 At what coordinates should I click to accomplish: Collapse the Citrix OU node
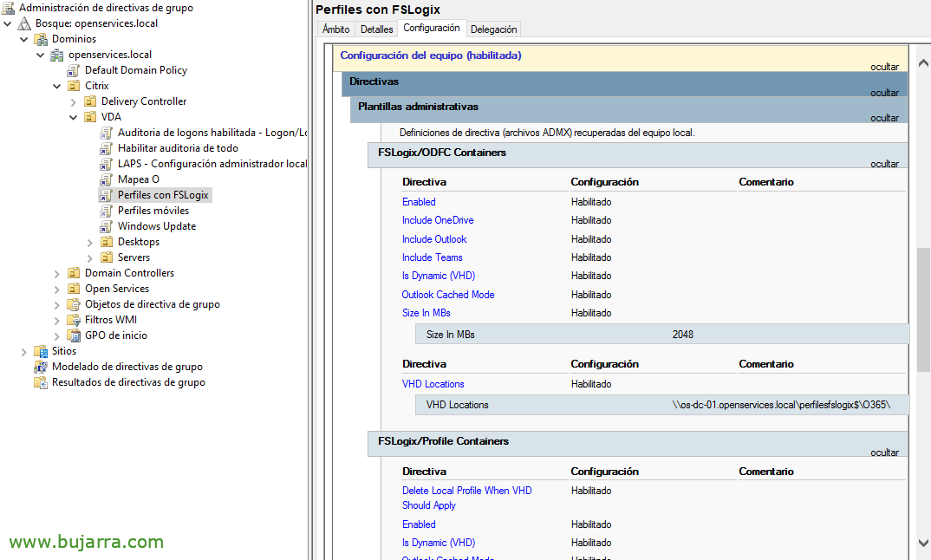point(57,86)
